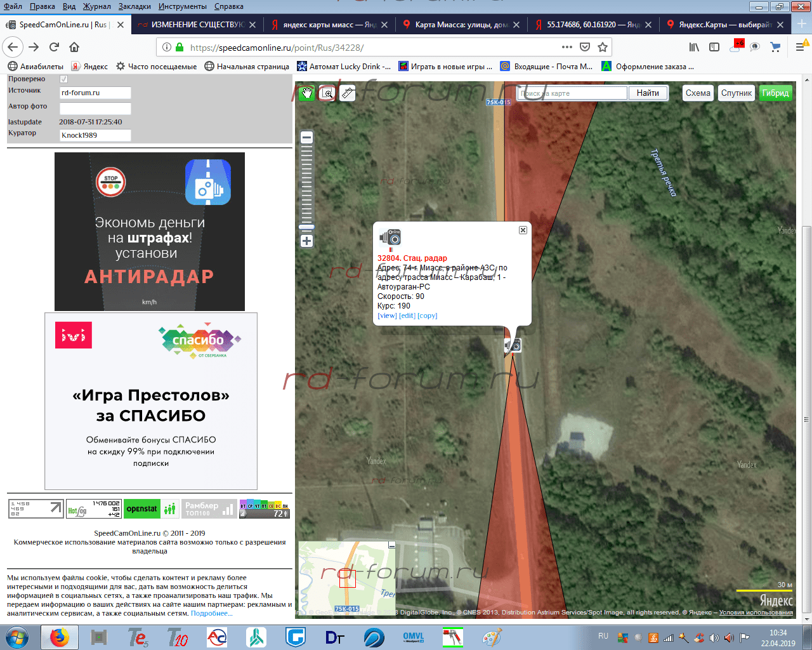This screenshot has width=812, height=650.
Task: Click the openstat counter badge
Action: (x=152, y=509)
